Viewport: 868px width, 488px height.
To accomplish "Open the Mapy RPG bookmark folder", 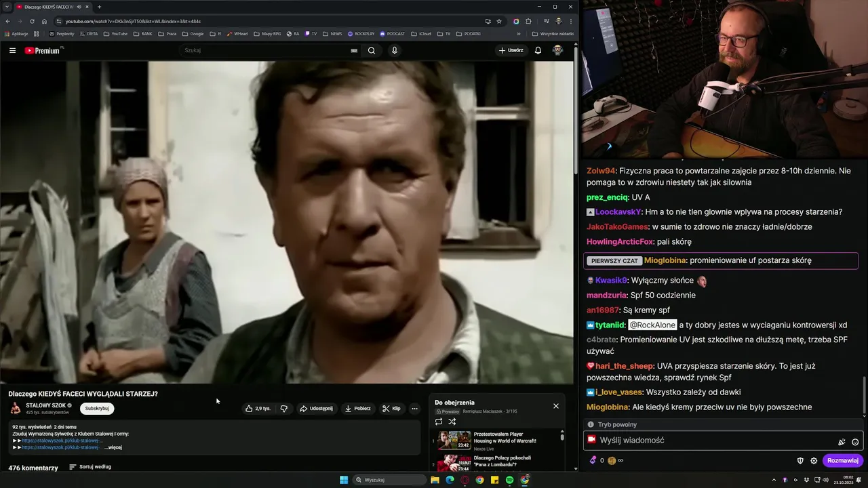I will point(267,33).
